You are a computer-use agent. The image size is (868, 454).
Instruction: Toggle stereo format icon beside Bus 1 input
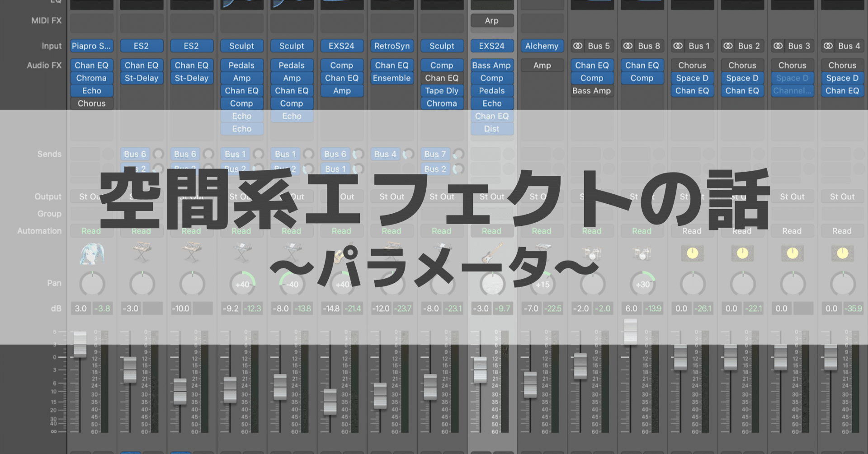click(678, 46)
